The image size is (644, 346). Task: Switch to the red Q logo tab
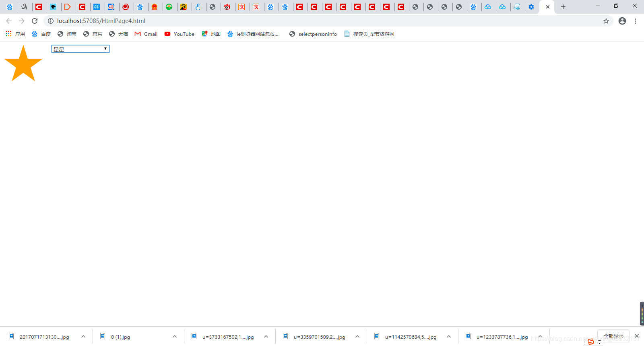126,7
